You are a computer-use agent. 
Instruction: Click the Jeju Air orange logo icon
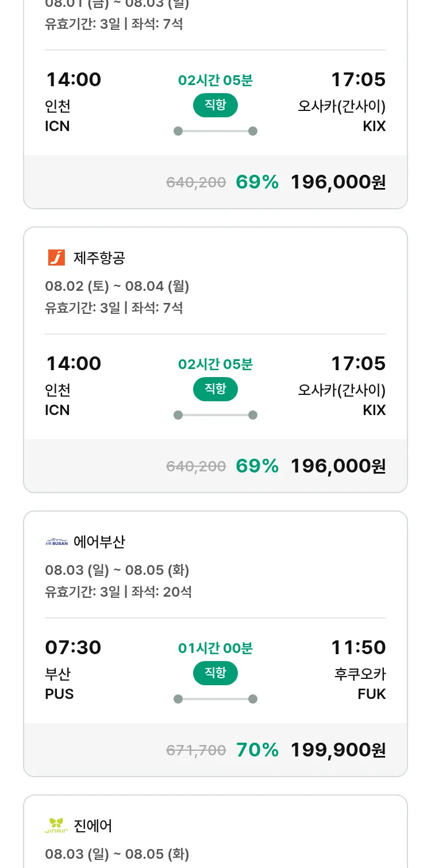(x=56, y=258)
